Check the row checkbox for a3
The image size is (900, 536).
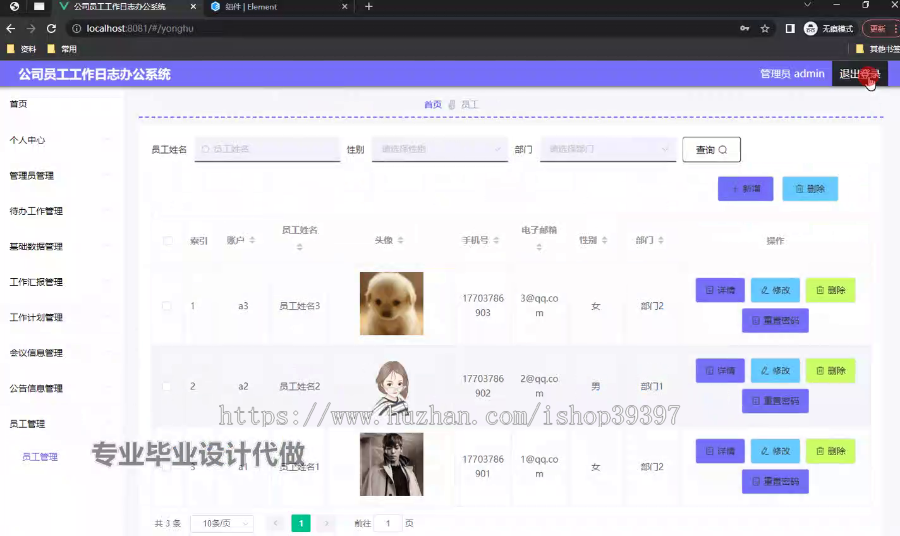click(x=166, y=306)
